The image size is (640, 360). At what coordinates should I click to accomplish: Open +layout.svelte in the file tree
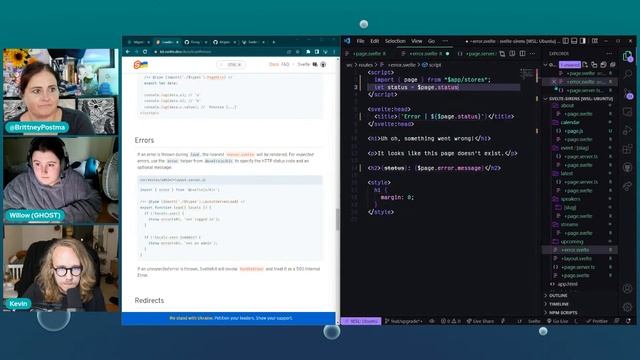tap(576, 258)
